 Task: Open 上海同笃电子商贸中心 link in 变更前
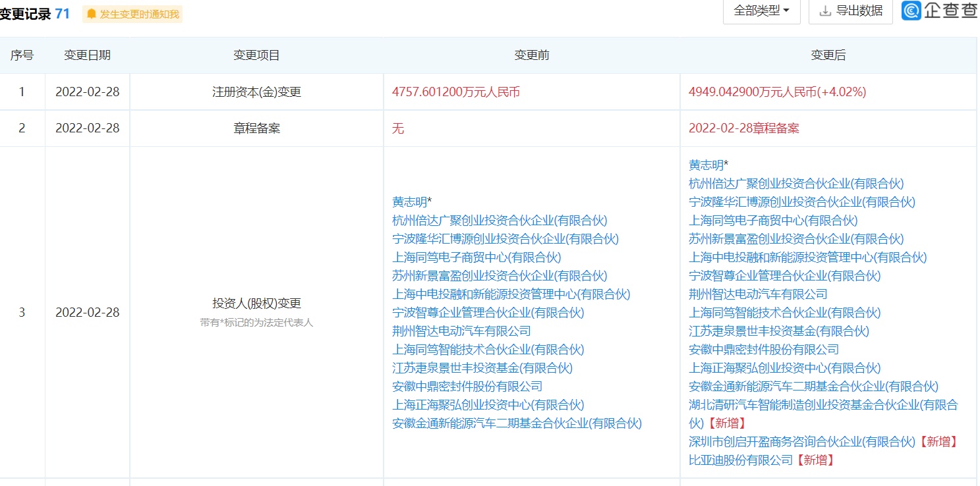(x=476, y=257)
